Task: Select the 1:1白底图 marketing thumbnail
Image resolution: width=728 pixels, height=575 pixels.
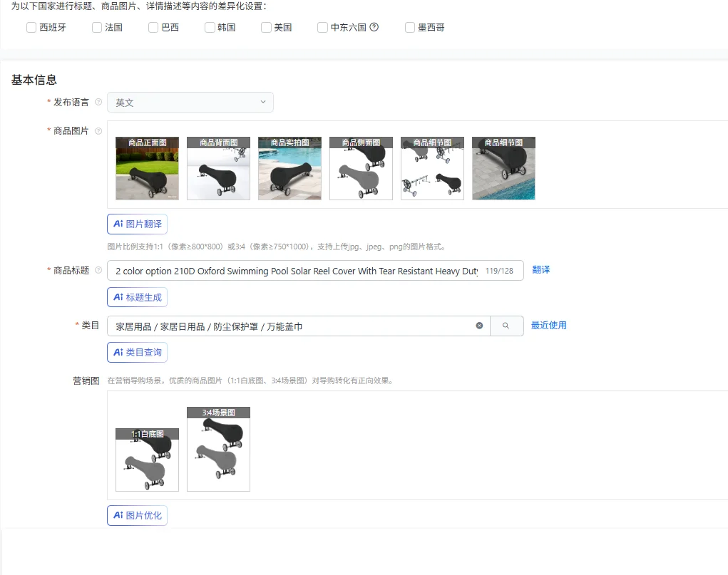Action: [147, 460]
